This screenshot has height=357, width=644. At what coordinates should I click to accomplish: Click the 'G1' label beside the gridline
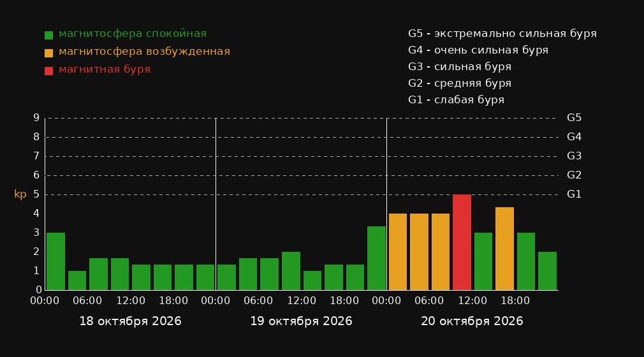coord(574,194)
